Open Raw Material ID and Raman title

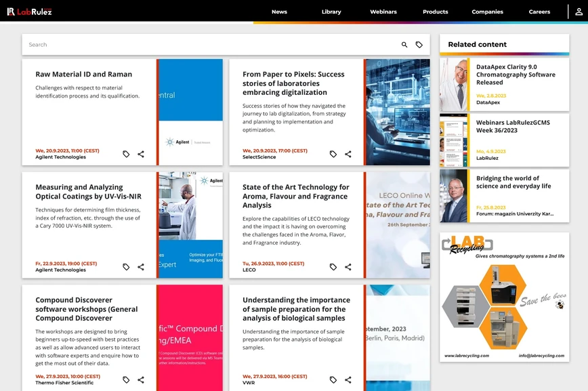[x=83, y=75]
